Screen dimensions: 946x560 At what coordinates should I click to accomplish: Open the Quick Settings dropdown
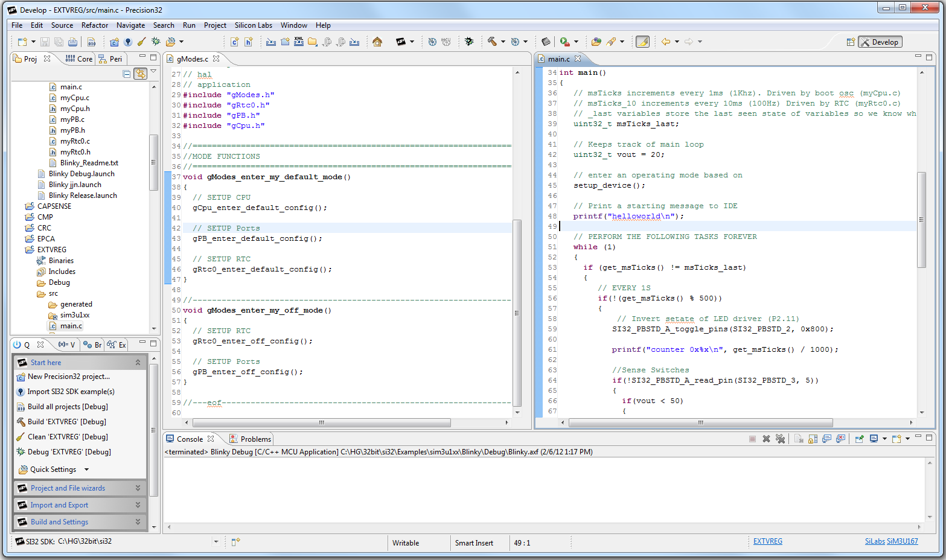(x=86, y=469)
